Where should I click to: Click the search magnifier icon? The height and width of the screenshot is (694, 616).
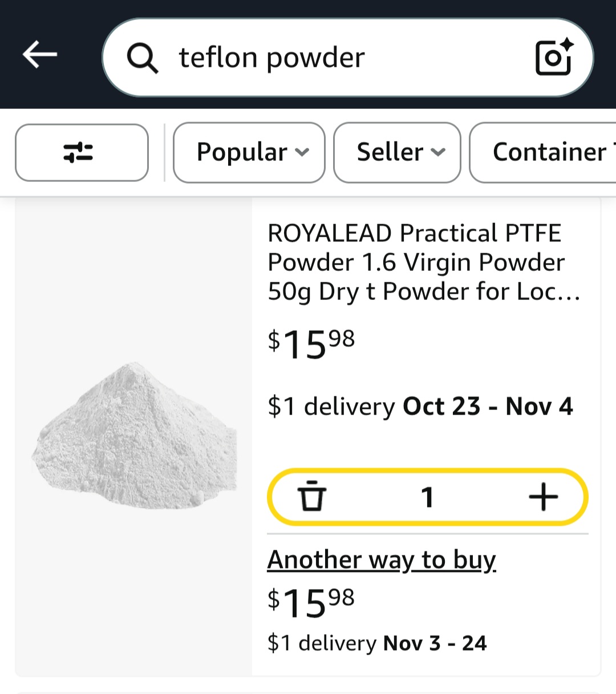click(142, 58)
